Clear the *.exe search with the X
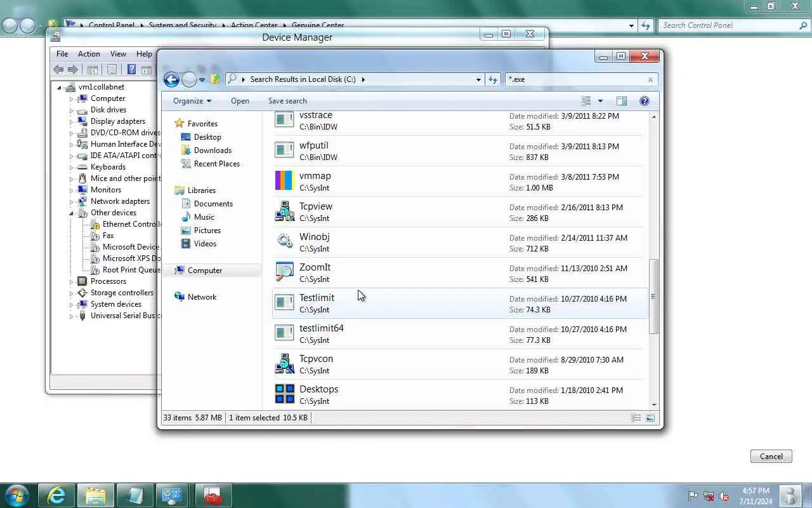 coord(650,79)
